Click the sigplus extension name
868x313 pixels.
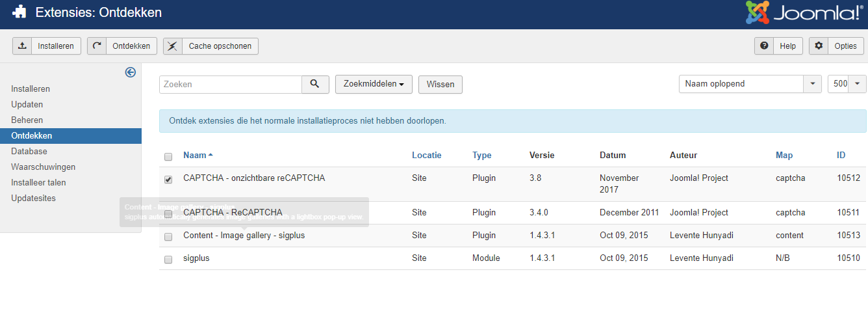[196, 258]
